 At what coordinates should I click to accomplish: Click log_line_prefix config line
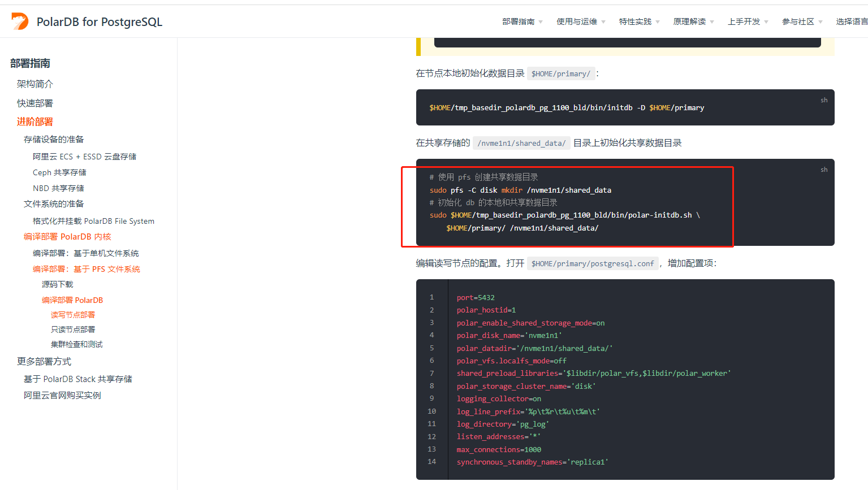pos(528,411)
